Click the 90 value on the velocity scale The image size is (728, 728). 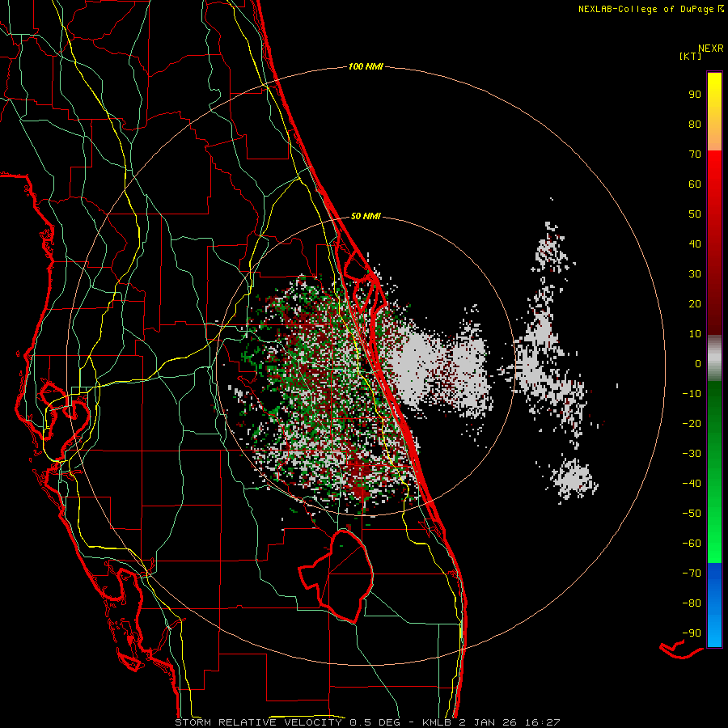pyautogui.click(x=695, y=95)
